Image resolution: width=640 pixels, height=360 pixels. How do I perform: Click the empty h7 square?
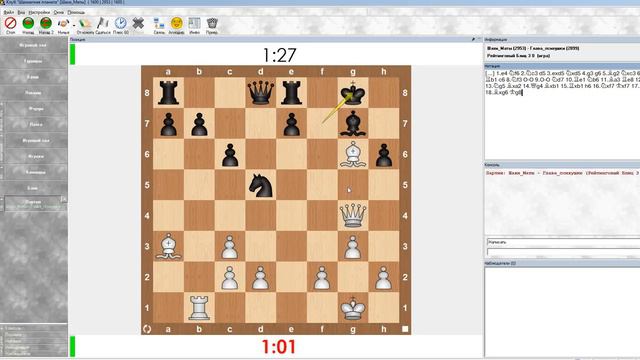point(384,123)
